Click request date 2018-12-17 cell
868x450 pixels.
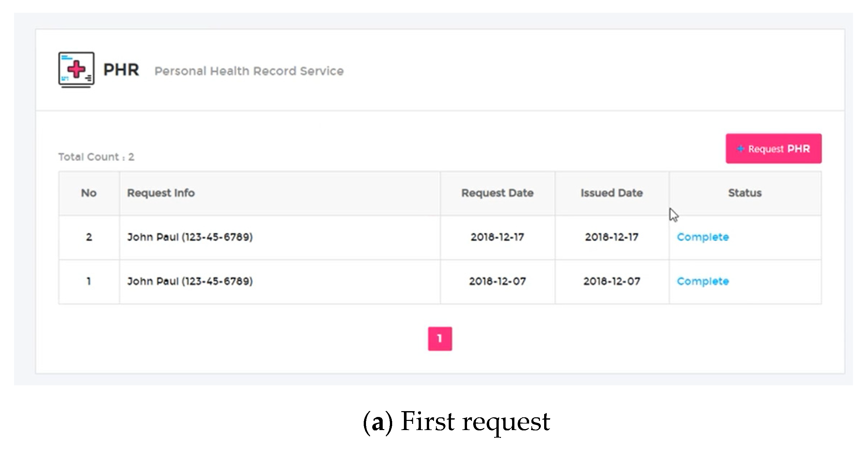(x=497, y=237)
